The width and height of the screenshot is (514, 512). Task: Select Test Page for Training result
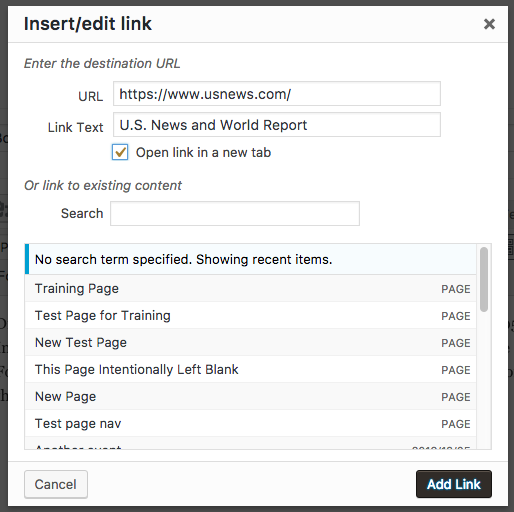coord(251,315)
